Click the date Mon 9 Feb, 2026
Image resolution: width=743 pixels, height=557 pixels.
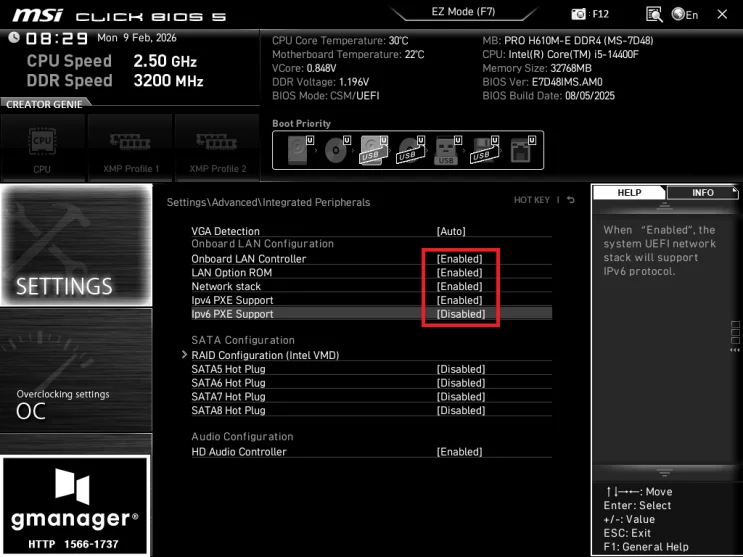tap(136, 38)
